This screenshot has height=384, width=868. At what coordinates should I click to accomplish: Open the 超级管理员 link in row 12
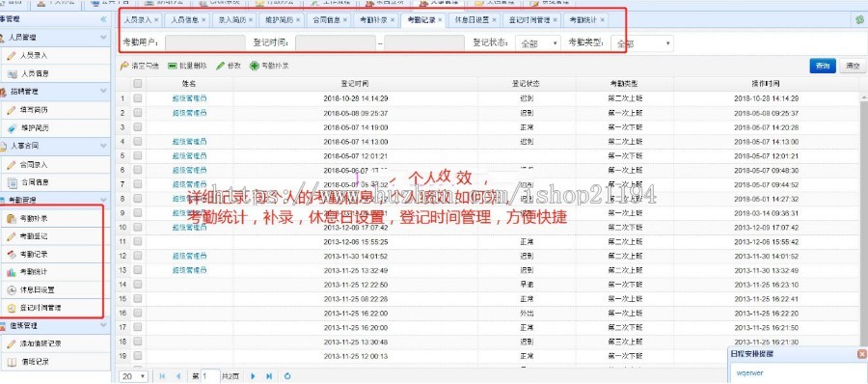(x=189, y=256)
